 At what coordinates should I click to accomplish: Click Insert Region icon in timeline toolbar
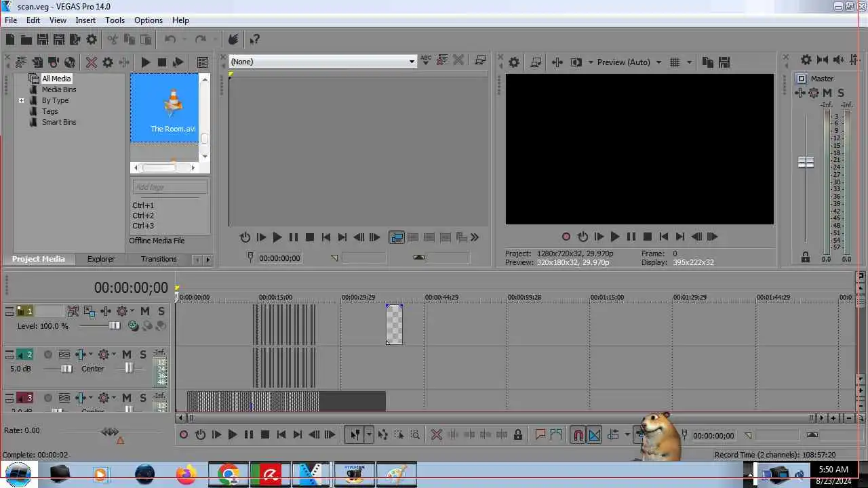(x=556, y=435)
